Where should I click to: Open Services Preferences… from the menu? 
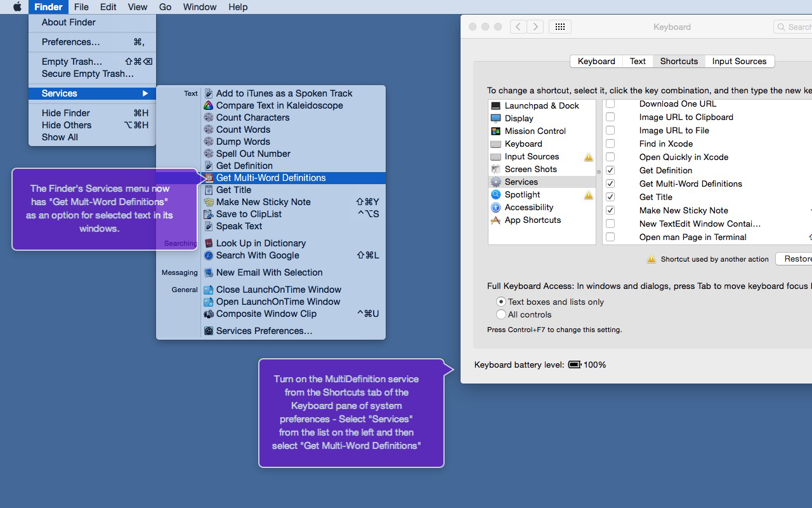point(264,331)
